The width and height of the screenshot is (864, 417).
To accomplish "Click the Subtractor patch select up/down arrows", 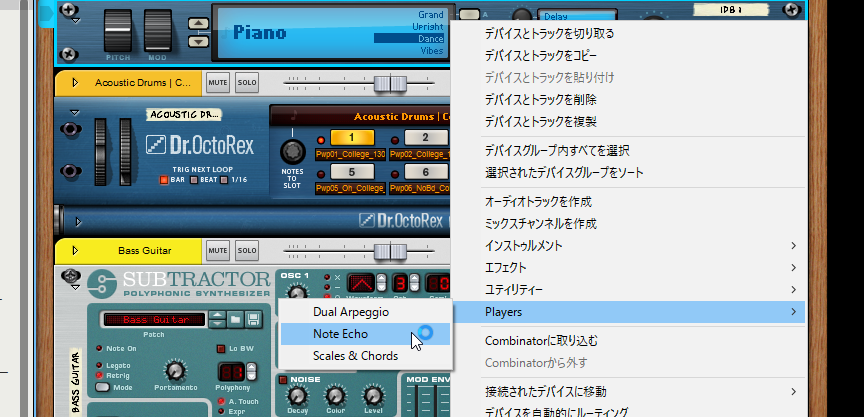I will pos(218,319).
